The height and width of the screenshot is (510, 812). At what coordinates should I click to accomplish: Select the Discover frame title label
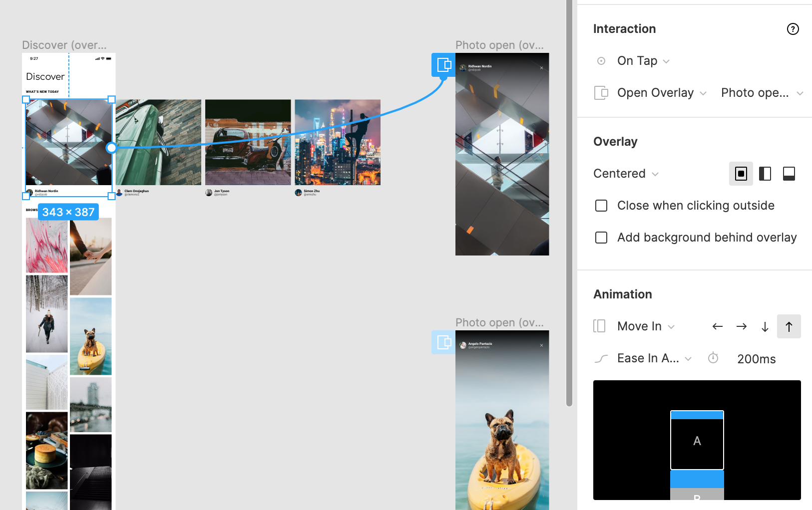pos(64,45)
